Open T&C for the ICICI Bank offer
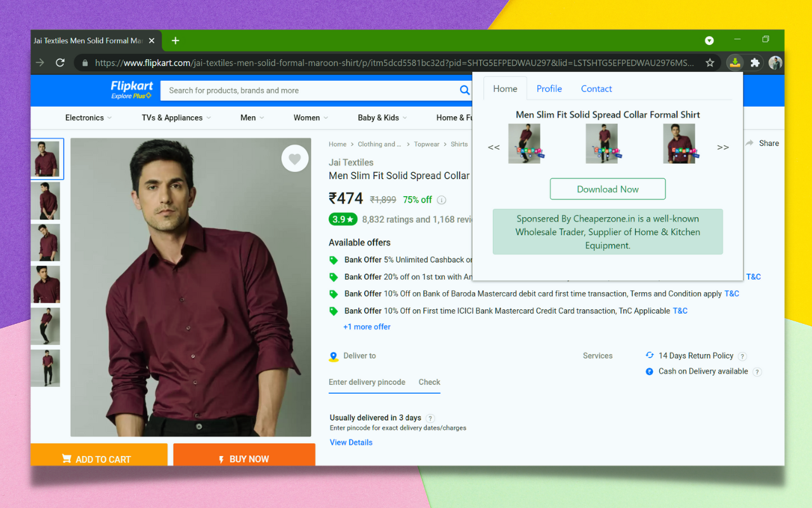This screenshot has width=812, height=508. point(680,311)
